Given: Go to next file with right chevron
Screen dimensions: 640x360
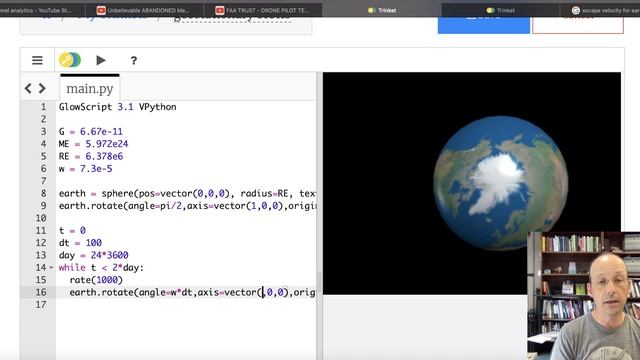Looking at the screenshot, I should (42, 88).
